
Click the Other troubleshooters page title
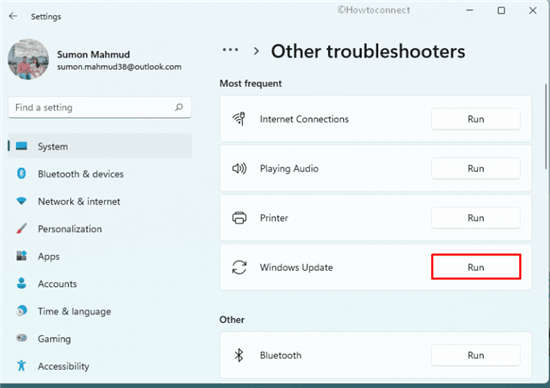pyautogui.click(x=368, y=52)
